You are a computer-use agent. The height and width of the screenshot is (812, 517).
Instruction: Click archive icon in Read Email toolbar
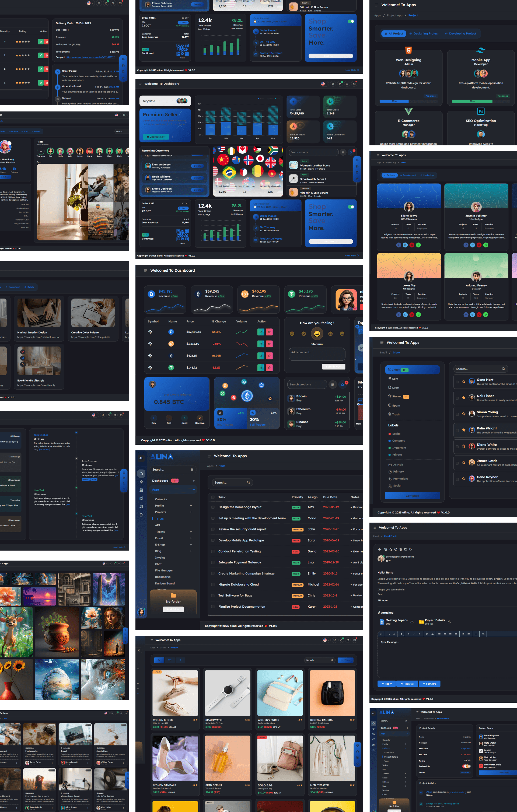[x=386, y=549]
